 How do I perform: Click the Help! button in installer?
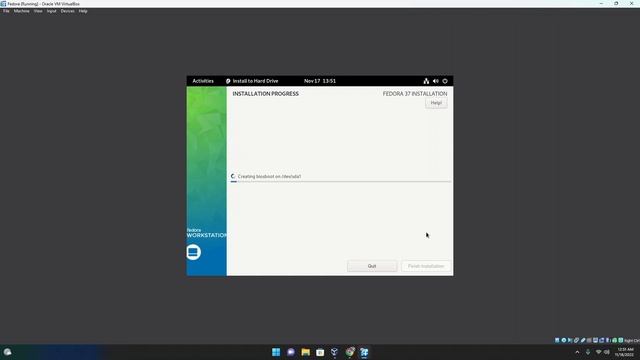coord(436,103)
